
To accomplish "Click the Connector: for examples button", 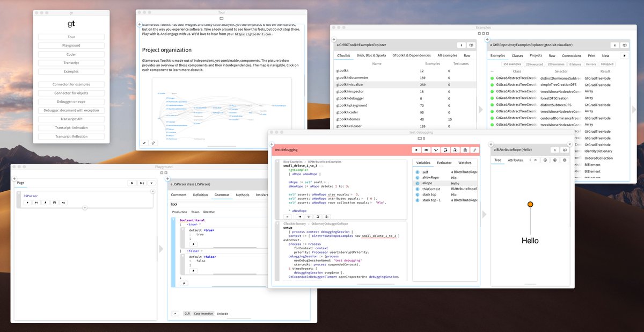I will pos(71,84).
